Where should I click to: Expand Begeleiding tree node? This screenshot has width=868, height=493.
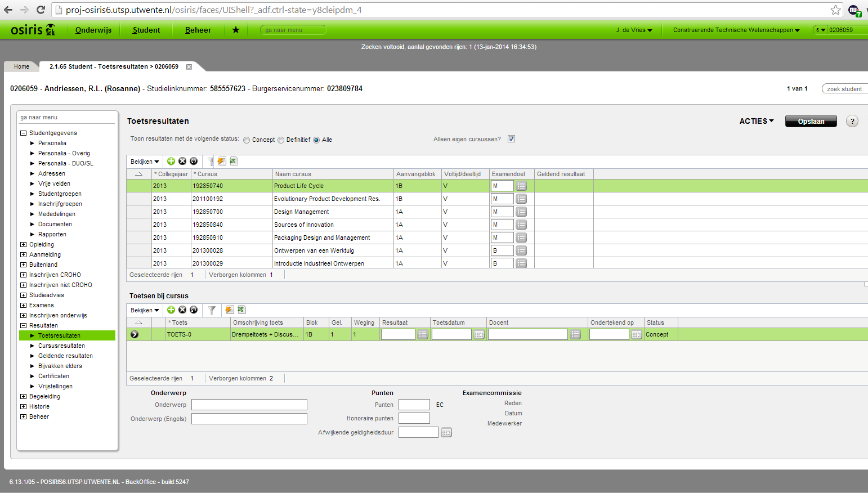point(24,397)
